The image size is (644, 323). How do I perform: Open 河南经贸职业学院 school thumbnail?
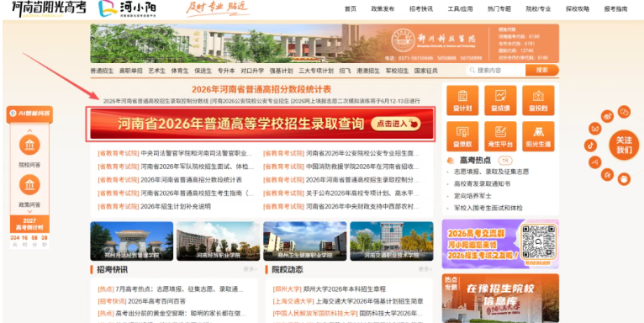218,241
